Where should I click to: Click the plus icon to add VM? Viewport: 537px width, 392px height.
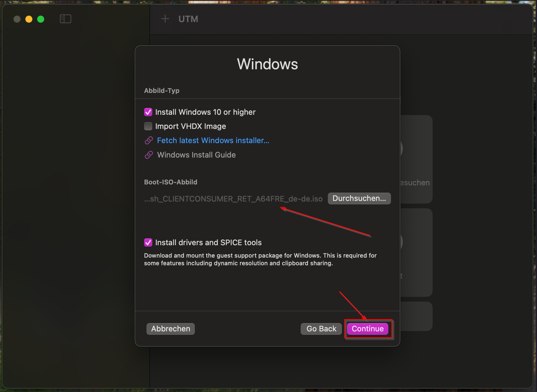point(165,19)
